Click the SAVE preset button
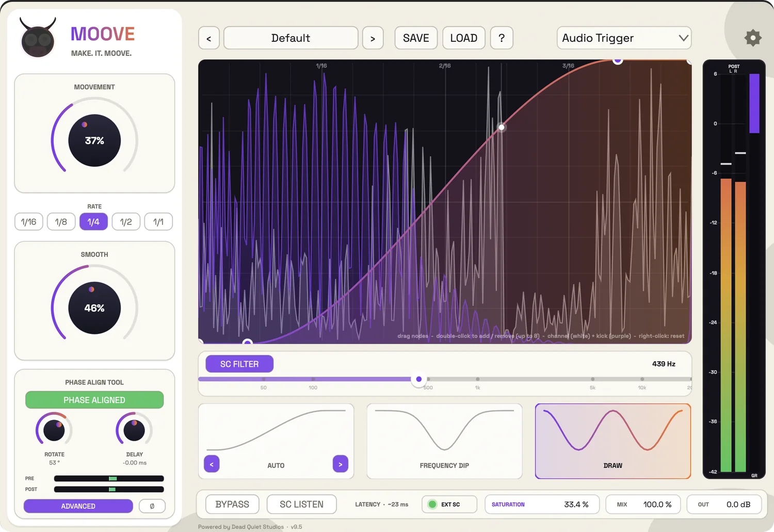 pyautogui.click(x=416, y=38)
